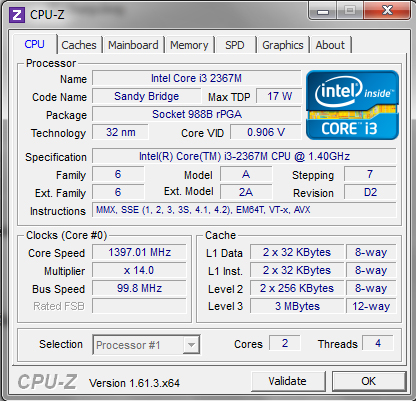This screenshot has width=416, height=401.
Task: Click the CPU-Z purple Z title icon
Action: pos(17,15)
